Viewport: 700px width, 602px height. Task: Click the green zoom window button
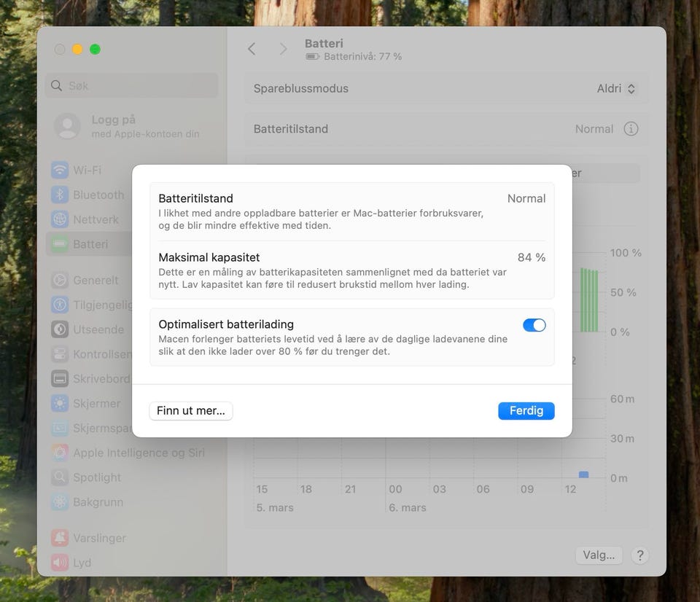click(95, 49)
